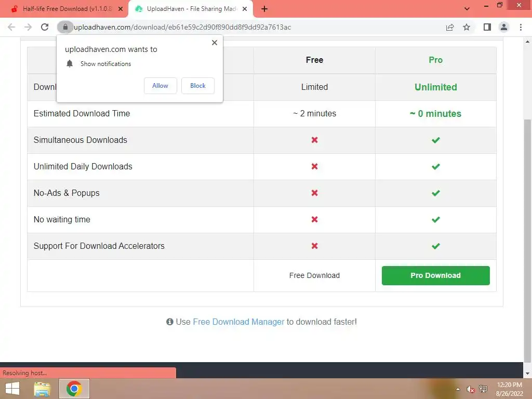Click the ~ 2 minutes cell

pyautogui.click(x=314, y=113)
